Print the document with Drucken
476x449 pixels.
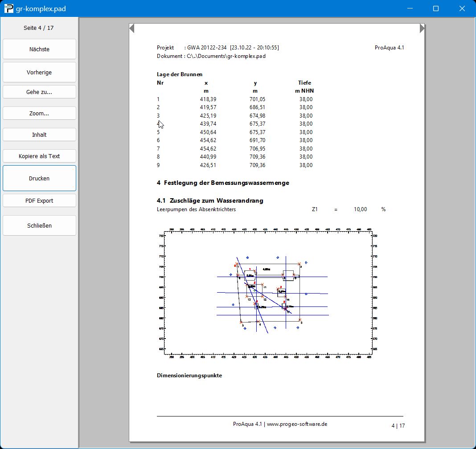click(x=39, y=178)
